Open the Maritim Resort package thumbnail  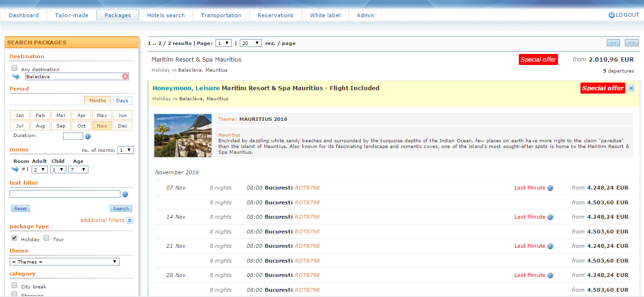coord(183,136)
